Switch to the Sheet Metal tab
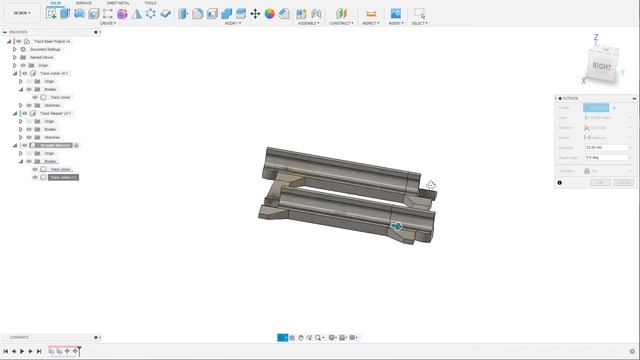This screenshot has height=360, width=640. click(118, 3)
